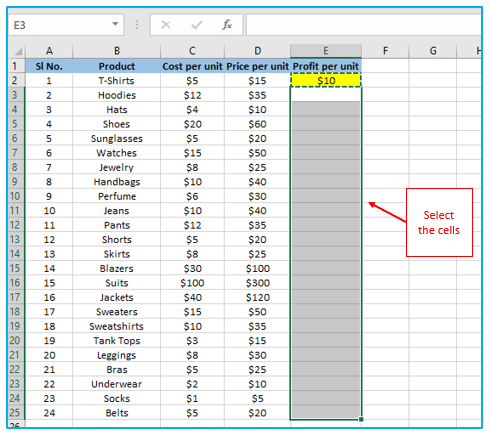The height and width of the screenshot is (436, 490).
Task: Click the 'Jewelry' cell
Action: [x=117, y=167]
